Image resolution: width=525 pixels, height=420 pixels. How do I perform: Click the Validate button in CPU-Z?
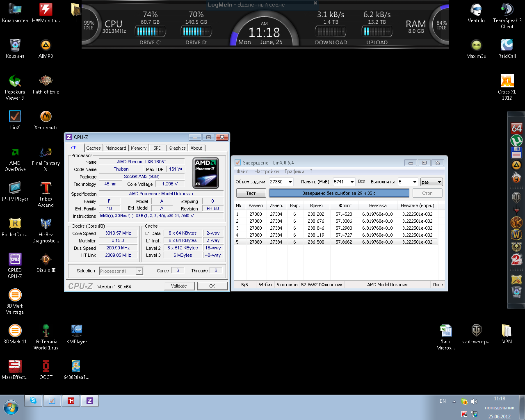pos(179,286)
